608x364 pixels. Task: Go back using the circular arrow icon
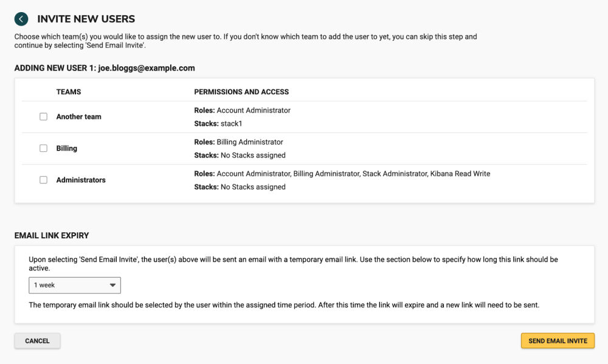click(x=21, y=19)
